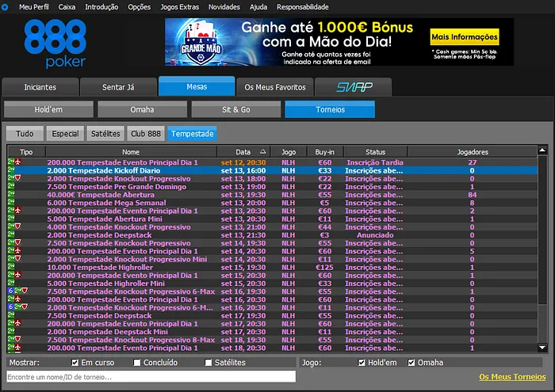The height and width of the screenshot is (392, 555).
Task: Select the Sit & Go button
Action: 236,109
